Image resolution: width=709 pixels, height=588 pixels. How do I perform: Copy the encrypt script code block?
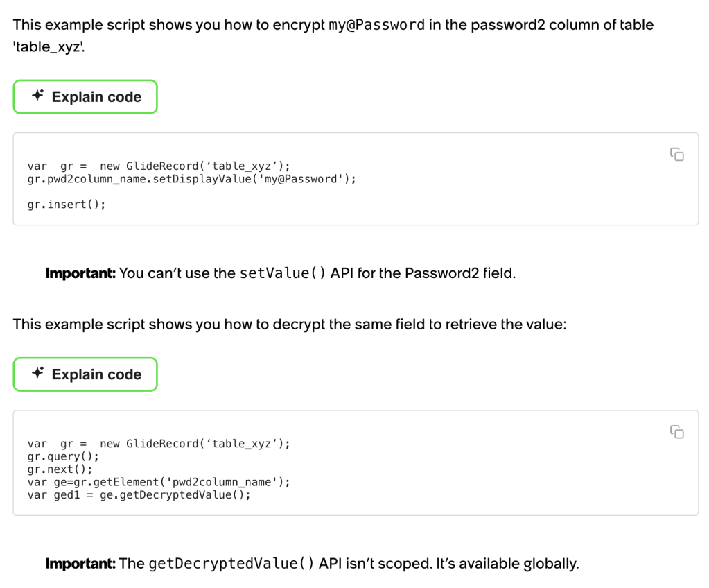pos(677,154)
